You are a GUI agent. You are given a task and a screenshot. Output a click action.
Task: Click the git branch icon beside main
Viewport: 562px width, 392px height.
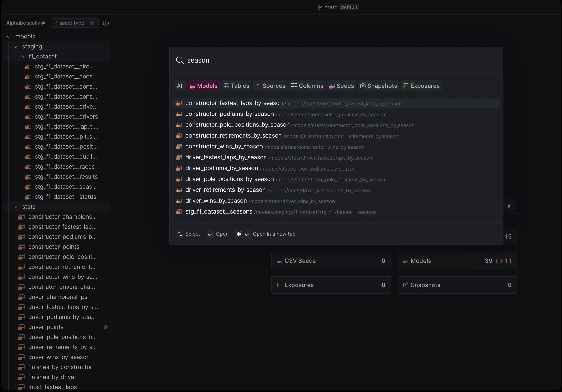coord(320,7)
